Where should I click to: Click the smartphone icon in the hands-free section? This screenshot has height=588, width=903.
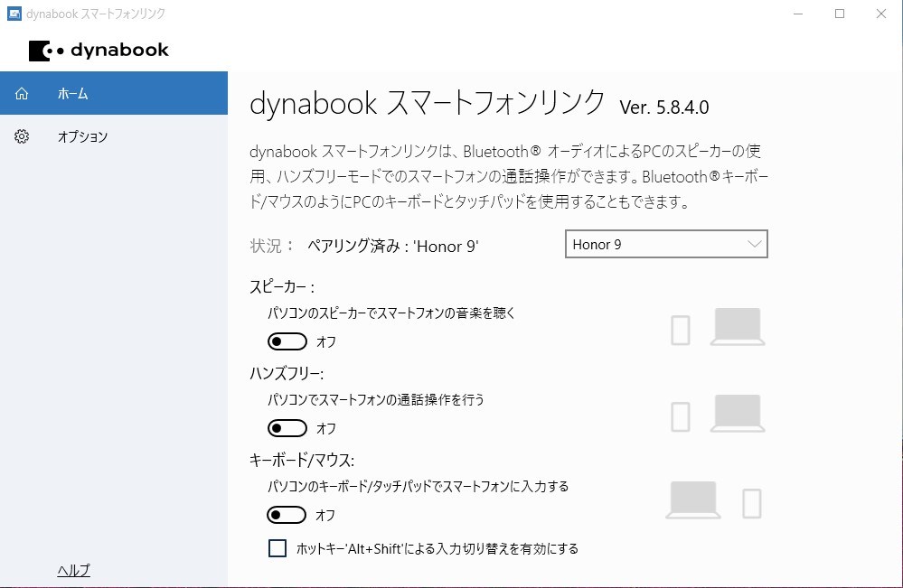point(680,416)
